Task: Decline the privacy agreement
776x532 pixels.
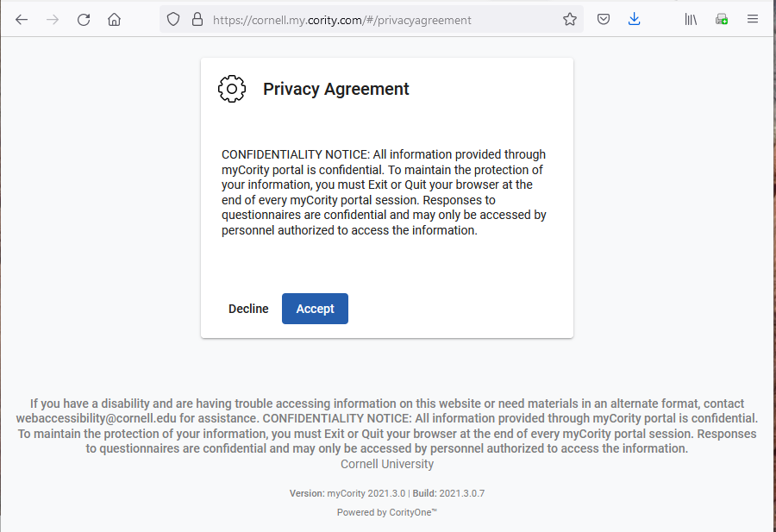Action: [248, 309]
